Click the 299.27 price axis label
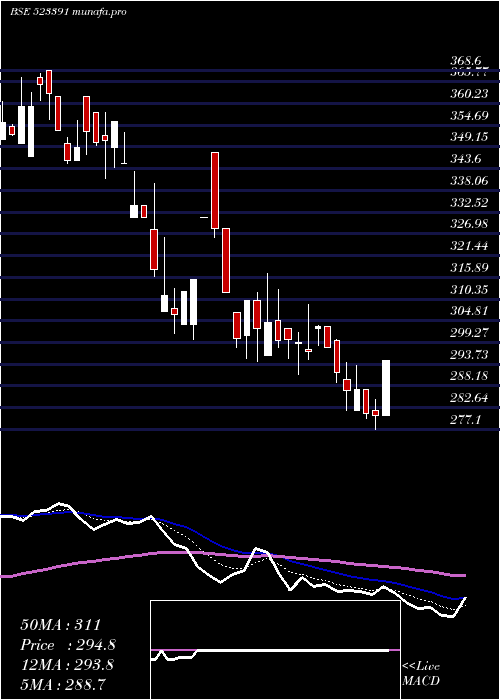The height and width of the screenshot is (700, 500). (x=469, y=333)
